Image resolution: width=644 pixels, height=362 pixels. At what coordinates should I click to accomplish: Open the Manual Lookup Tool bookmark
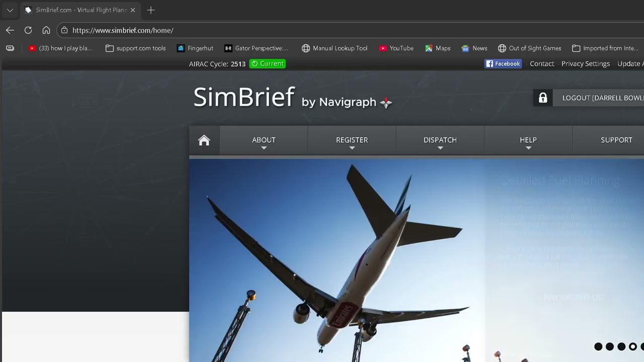point(335,48)
